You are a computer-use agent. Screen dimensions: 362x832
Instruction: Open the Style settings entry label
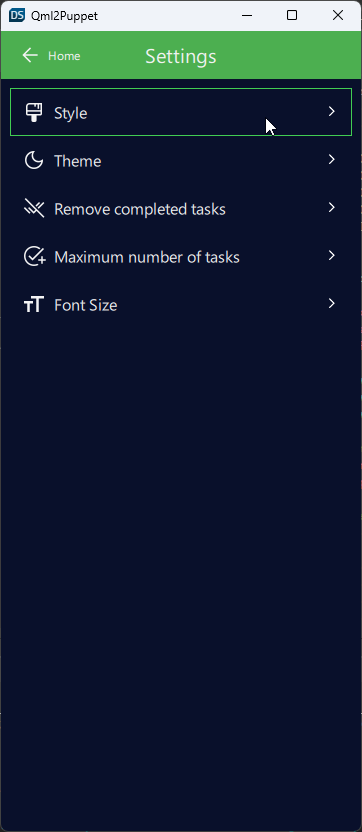click(x=71, y=113)
